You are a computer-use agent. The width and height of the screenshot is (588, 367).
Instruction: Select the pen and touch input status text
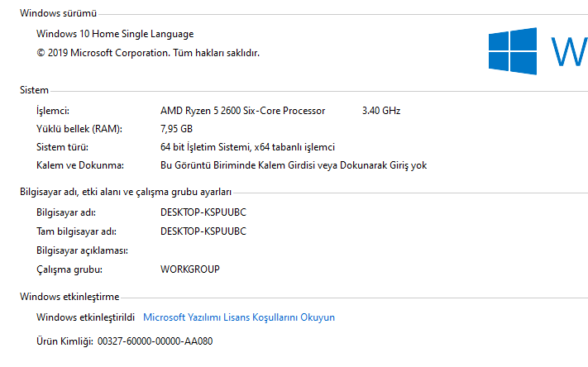[293, 165]
